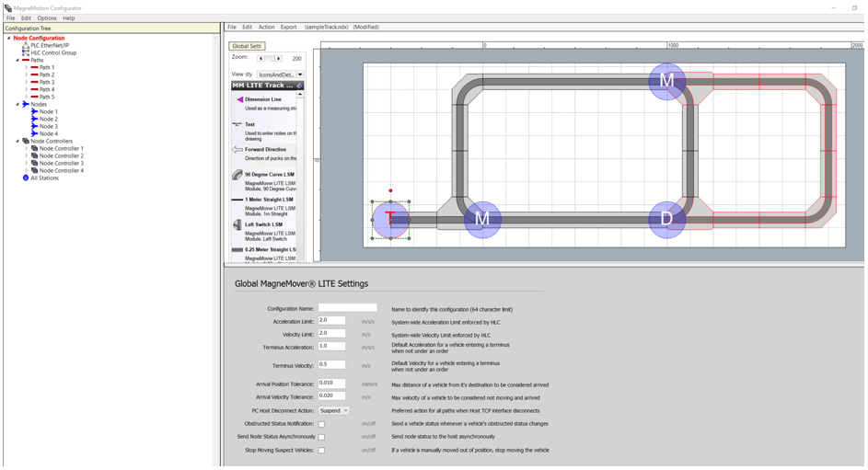Collapse the Paths tree branch
The width and height of the screenshot is (868, 470).
17,61
